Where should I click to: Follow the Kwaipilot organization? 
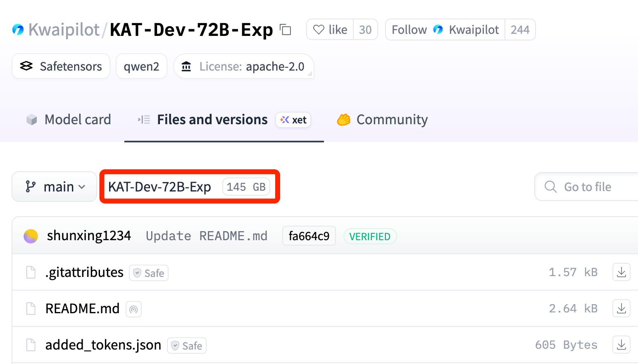[x=445, y=30]
